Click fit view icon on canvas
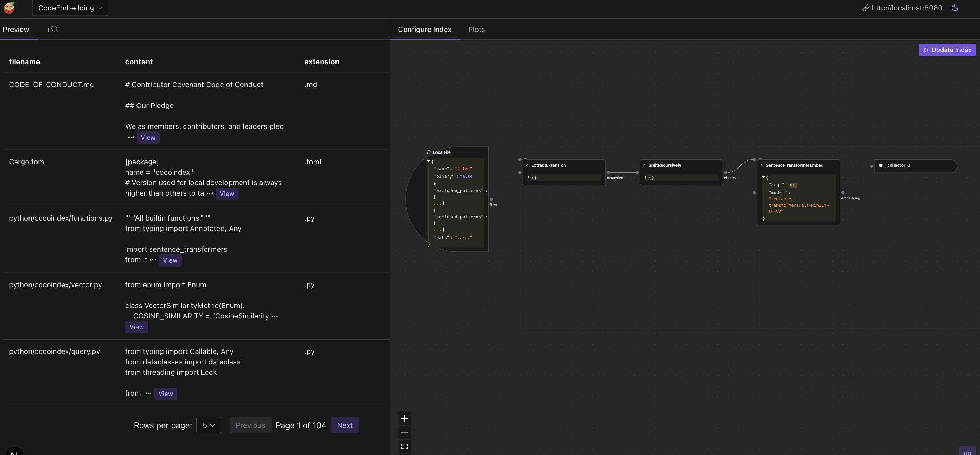The image size is (980, 455). click(405, 446)
